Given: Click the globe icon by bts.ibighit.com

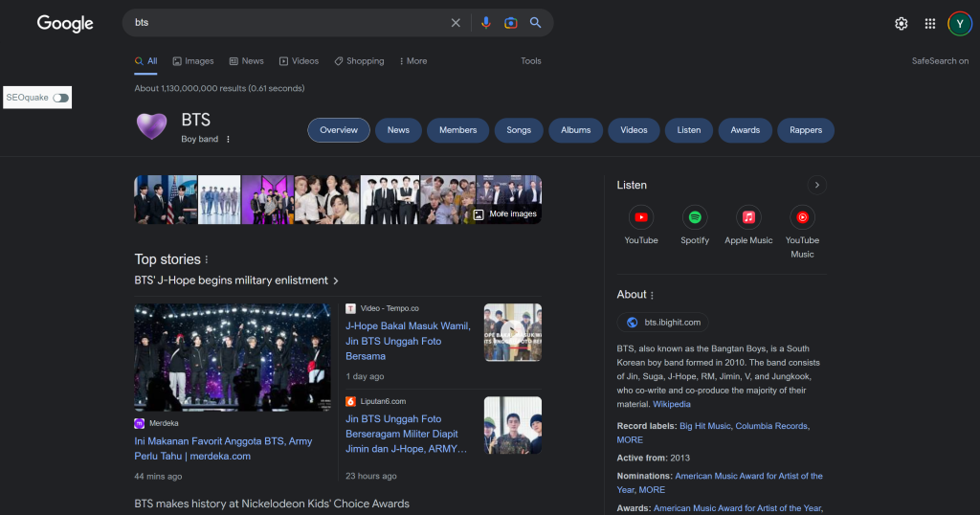Looking at the screenshot, I should (633, 323).
